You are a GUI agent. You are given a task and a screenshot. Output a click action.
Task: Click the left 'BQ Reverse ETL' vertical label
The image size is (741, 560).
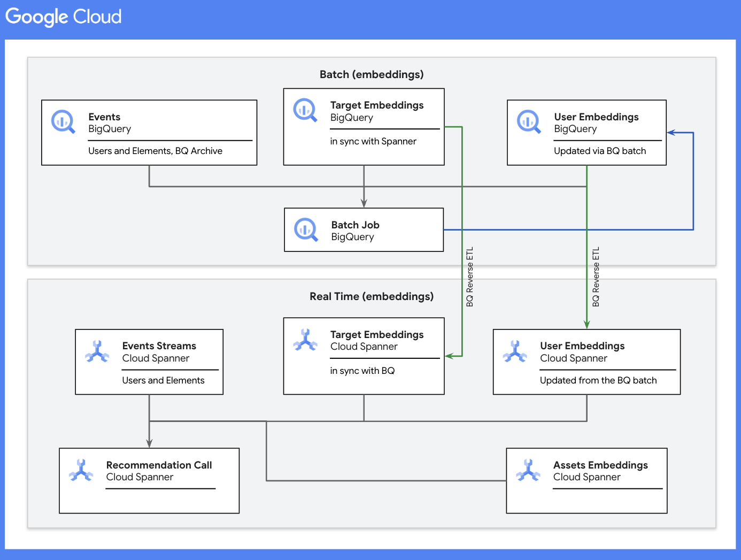tap(470, 277)
